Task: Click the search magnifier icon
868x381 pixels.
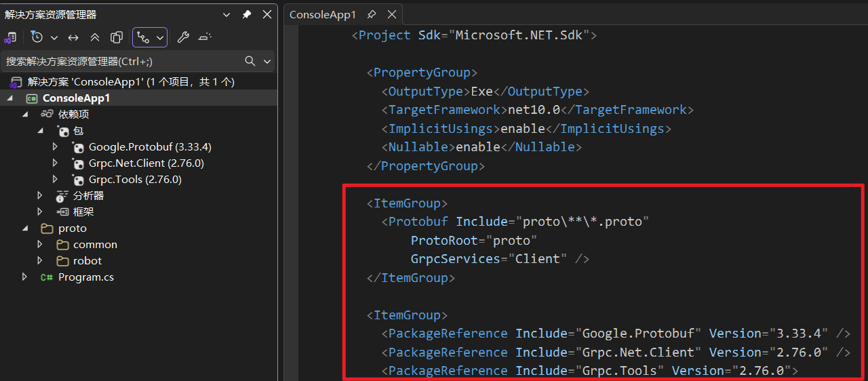Action: (250, 61)
